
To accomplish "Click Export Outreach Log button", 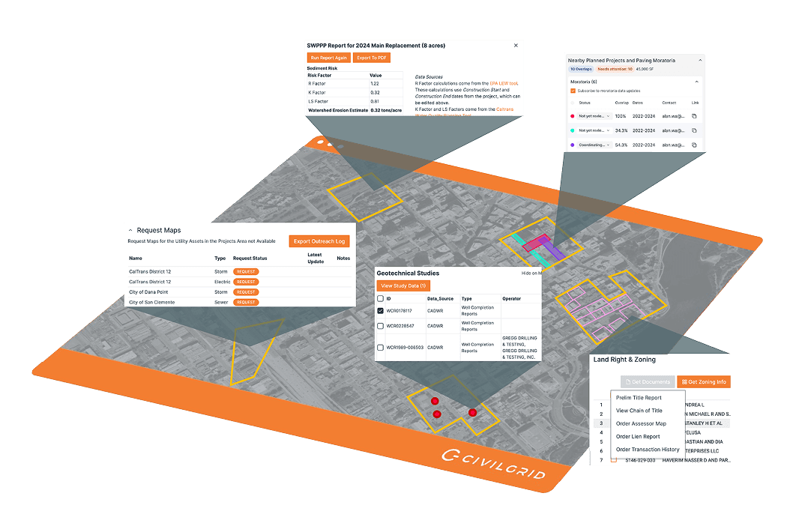I will click(319, 241).
